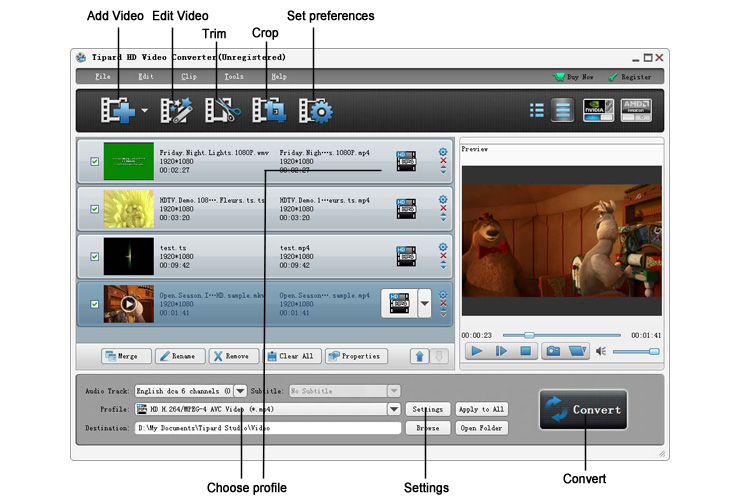Click the Merge button

[126, 356]
